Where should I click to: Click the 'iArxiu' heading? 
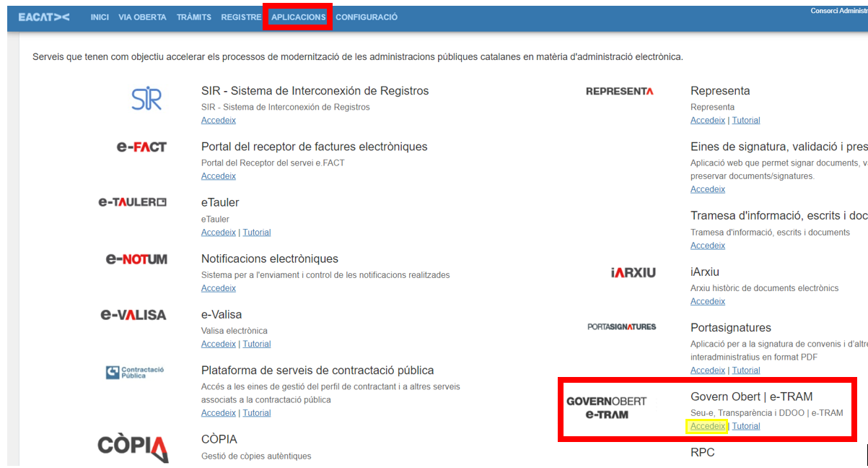click(705, 272)
